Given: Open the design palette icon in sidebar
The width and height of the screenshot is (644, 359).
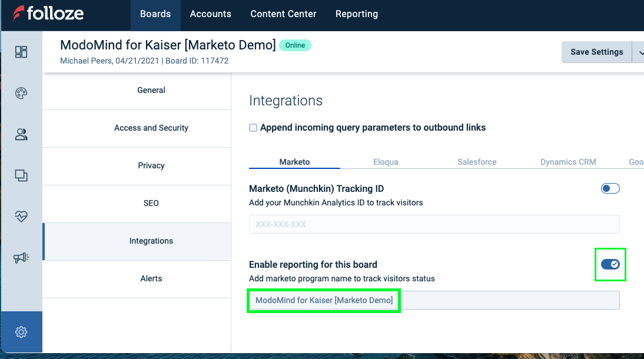Looking at the screenshot, I should tap(21, 93).
